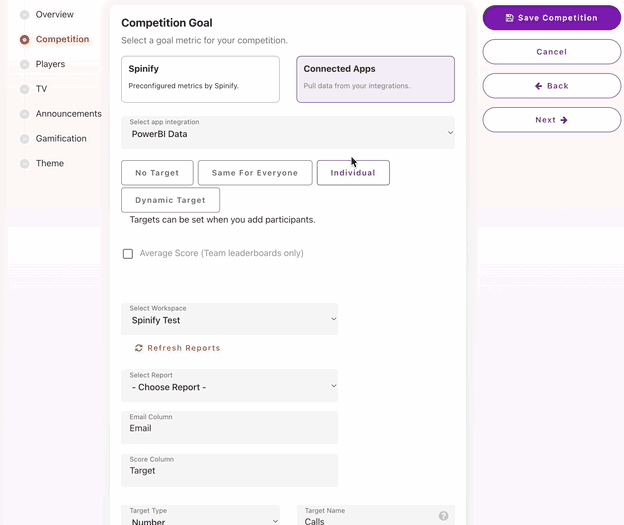Click the help question mark in Target Name
624x525 pixels.
click(443, 516)
